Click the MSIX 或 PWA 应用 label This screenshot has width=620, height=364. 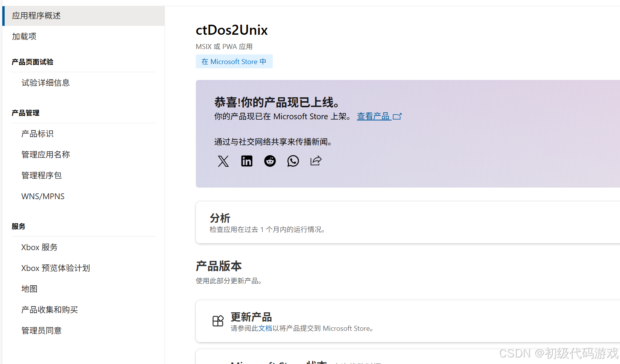click(224, 46)
